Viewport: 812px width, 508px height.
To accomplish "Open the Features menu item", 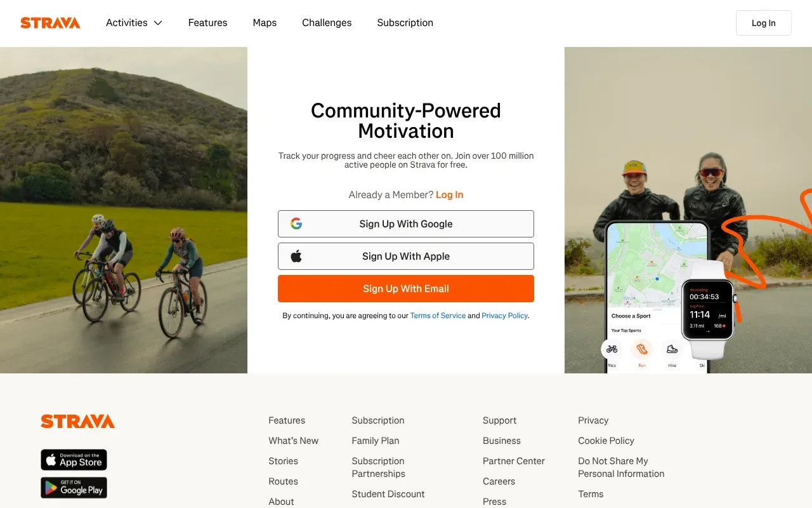I will click(207, 23).
